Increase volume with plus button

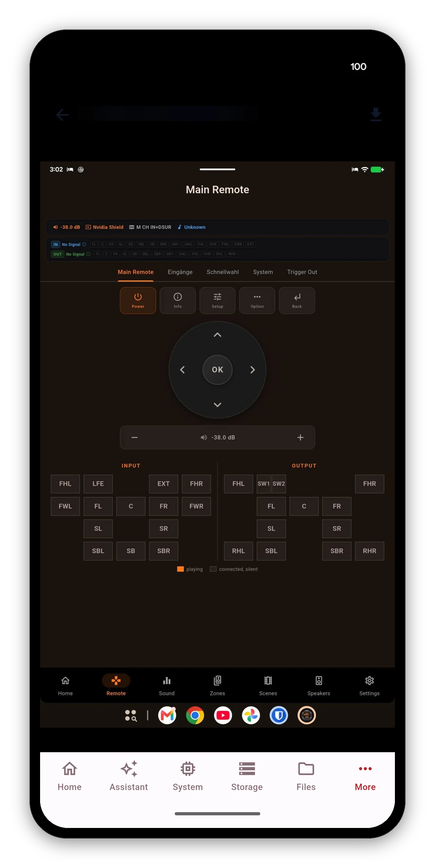tap(300, 437)
